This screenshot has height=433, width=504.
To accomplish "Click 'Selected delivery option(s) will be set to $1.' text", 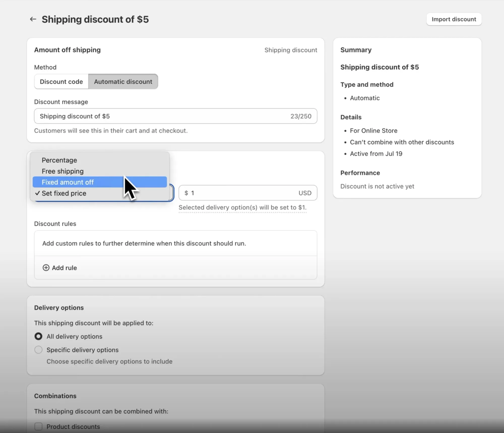I will click(242, 207).
